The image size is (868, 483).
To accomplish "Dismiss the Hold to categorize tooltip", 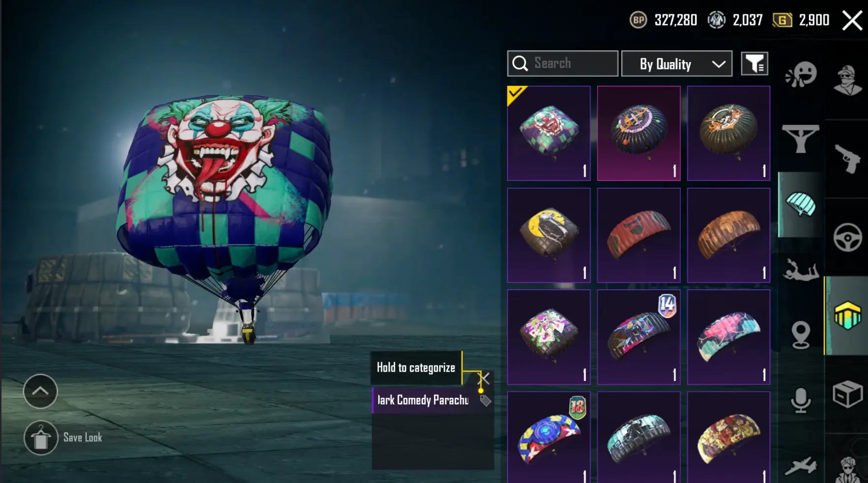I will pos(484,379).
